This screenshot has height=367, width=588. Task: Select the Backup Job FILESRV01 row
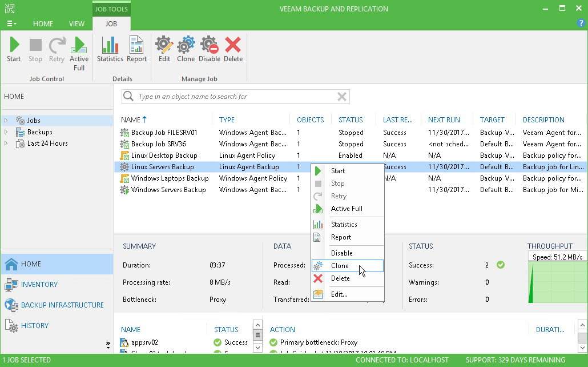click(351, 133)
